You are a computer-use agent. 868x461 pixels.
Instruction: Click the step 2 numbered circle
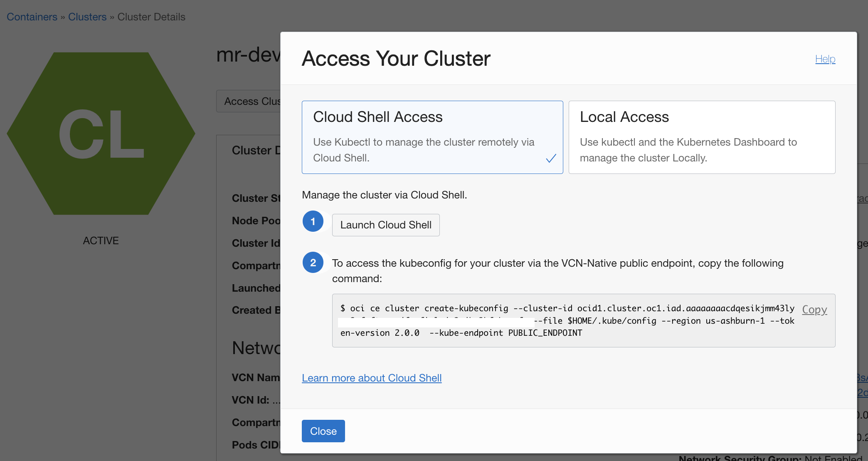click(313, 263)
